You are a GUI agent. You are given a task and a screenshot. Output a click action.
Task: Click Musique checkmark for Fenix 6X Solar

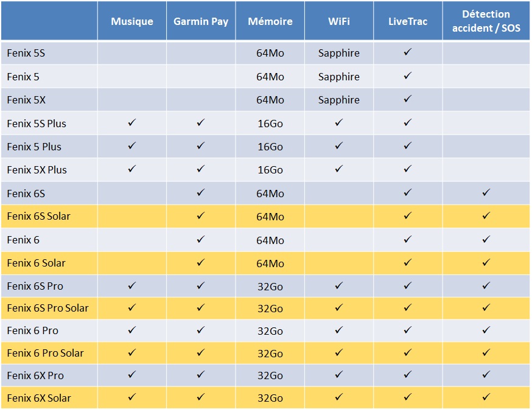point(131,397)
